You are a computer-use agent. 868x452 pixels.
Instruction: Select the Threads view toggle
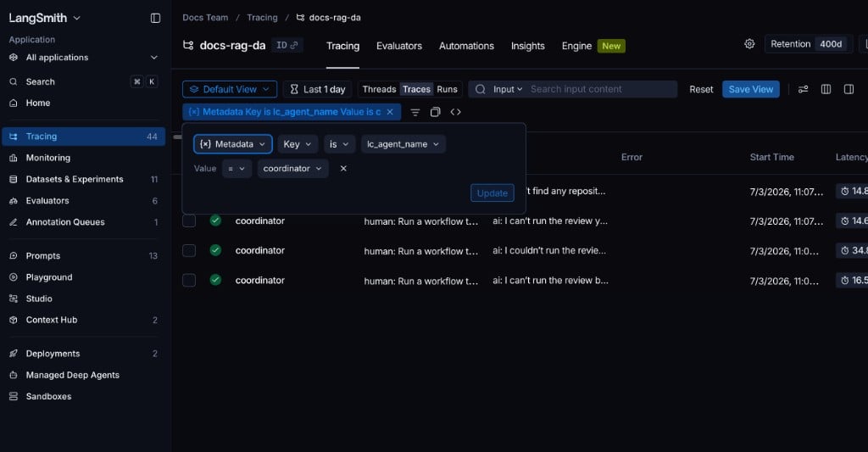(379, 89)
